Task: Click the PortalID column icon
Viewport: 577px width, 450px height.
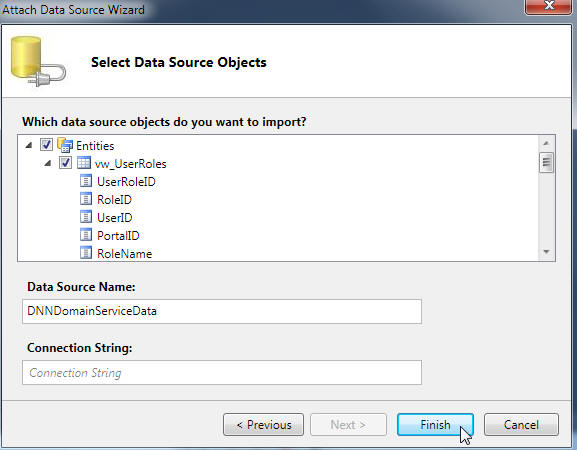Action: (x=86, y=235)
